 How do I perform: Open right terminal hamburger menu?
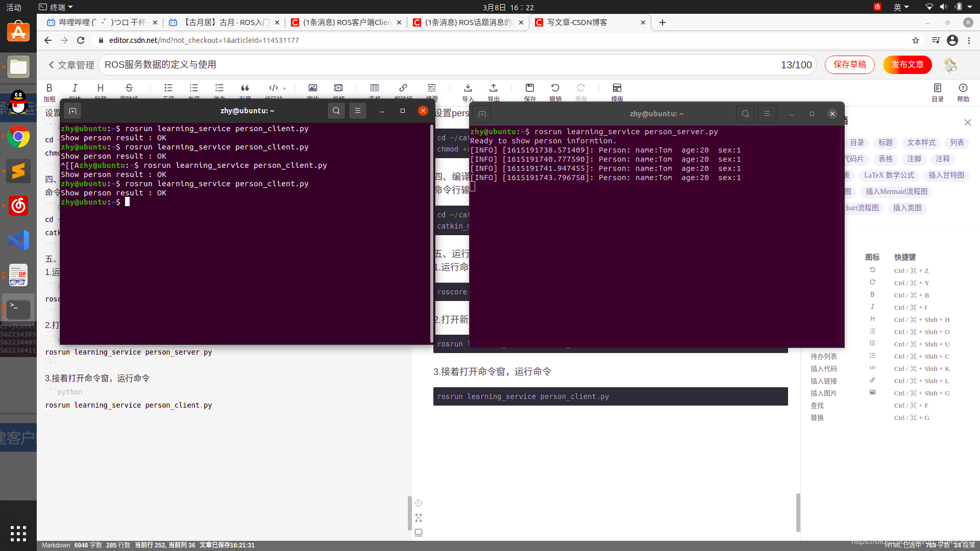tap(767, 114)
